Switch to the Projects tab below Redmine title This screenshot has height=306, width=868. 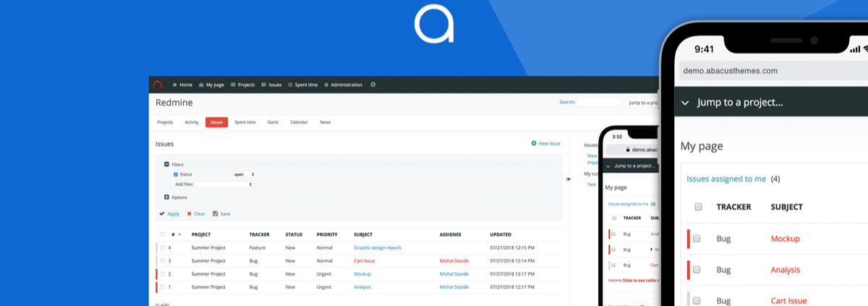click(165, 122)
